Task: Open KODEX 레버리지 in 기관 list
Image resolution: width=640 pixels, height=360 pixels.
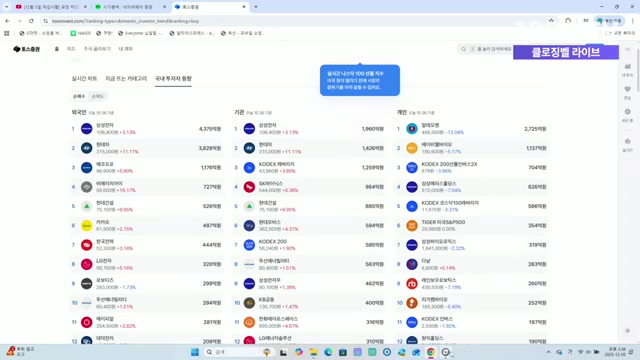Action: coord(309,167)
